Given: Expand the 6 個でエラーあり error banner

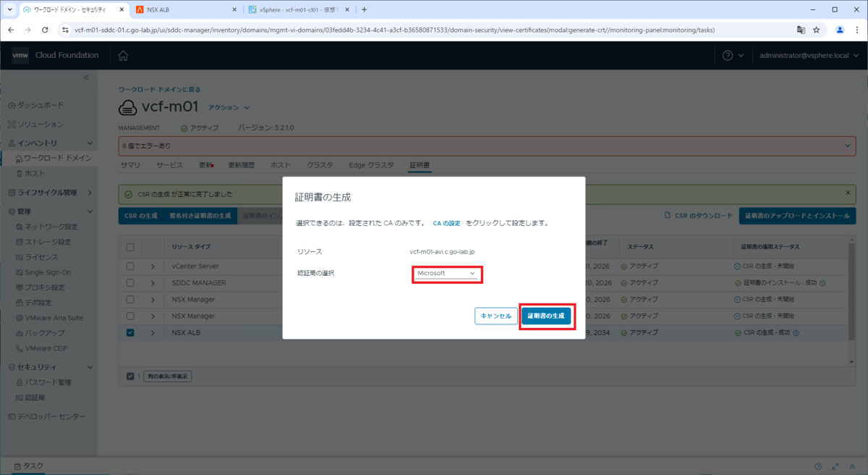Looking at the screenshot, I should tap(848, 146).
